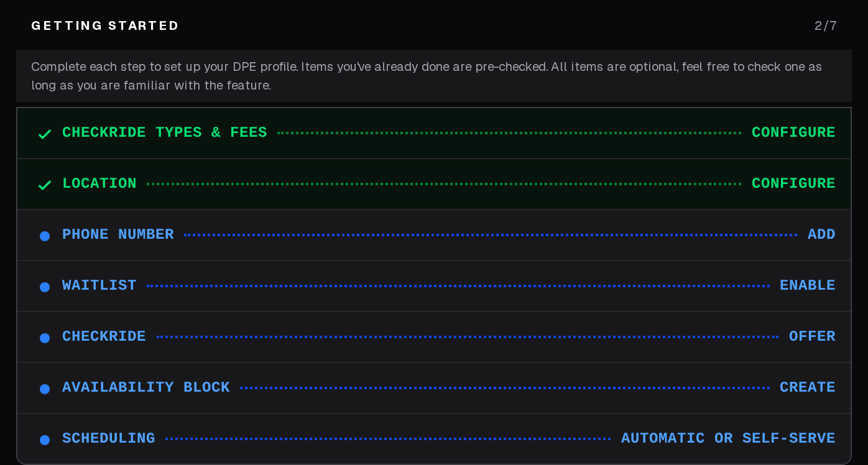Choose Automatic or Self-Serve scheduling
This screenshot has width=868, height=465.
click(x=728, y=438)
